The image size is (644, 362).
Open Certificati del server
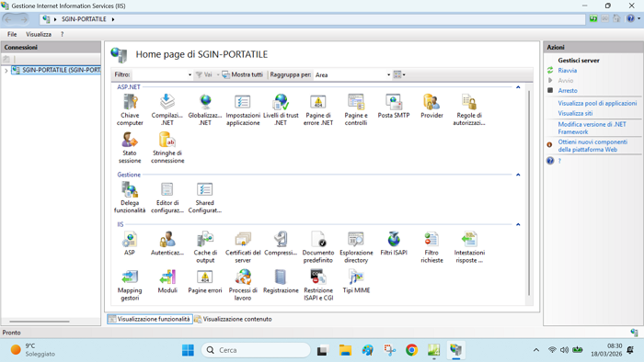pos(243,247)
